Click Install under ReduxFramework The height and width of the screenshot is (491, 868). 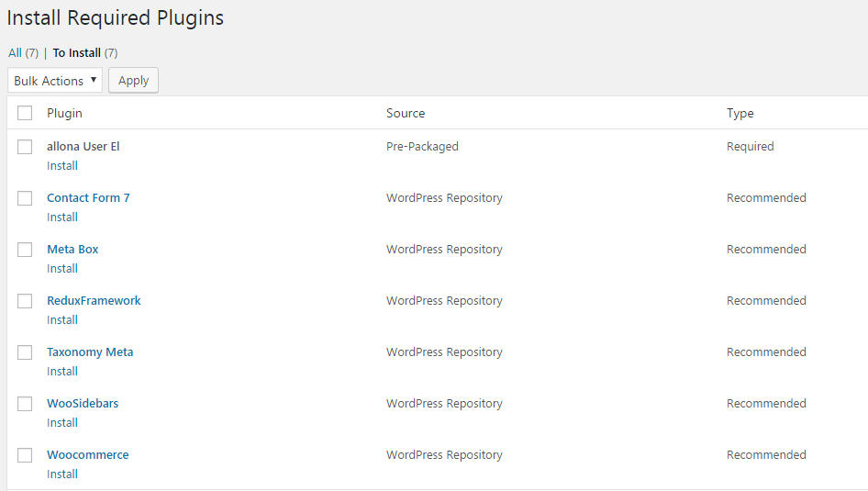pos(62,320)
